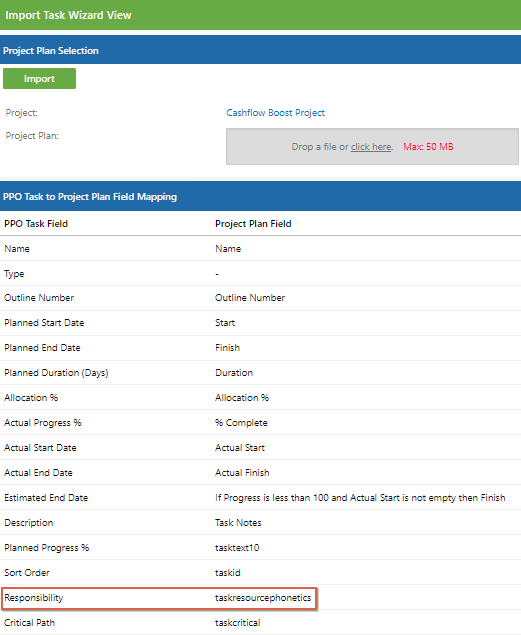Screen dimensions: 521x635
Task: Select the Actual Start Date row
Action: (x=260, y=447)
